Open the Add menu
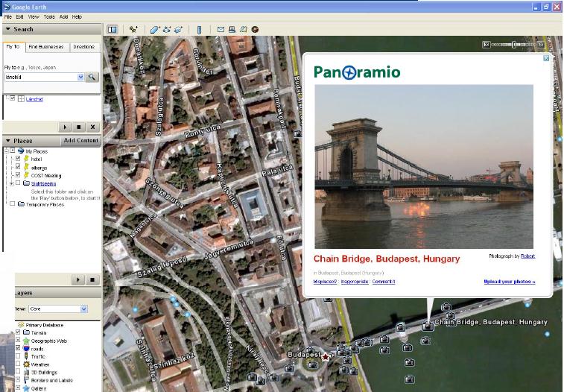The height and width of the screenshot is (392, 564). click(x=63, y=16)
